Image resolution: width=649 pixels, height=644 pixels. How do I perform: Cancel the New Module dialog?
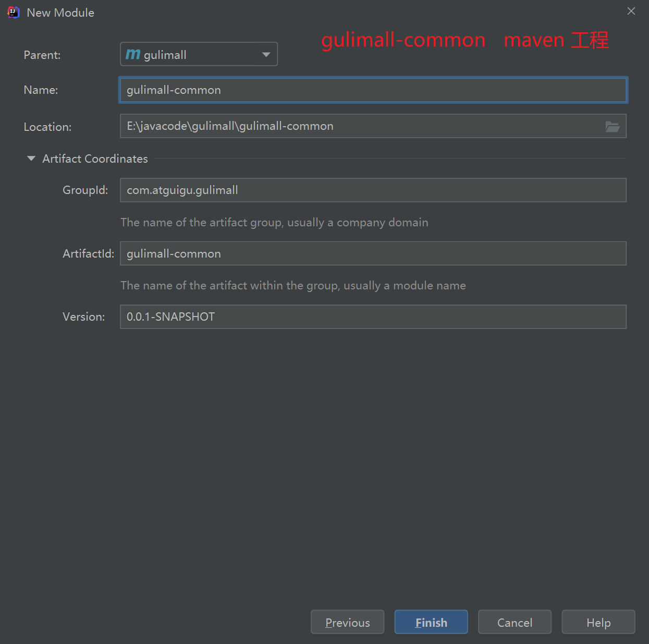[515, 622]
